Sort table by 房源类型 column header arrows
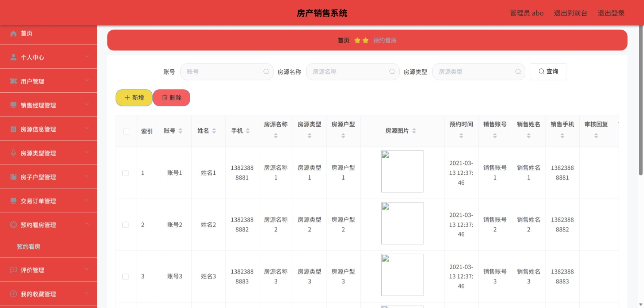 [x=309, y=136]
